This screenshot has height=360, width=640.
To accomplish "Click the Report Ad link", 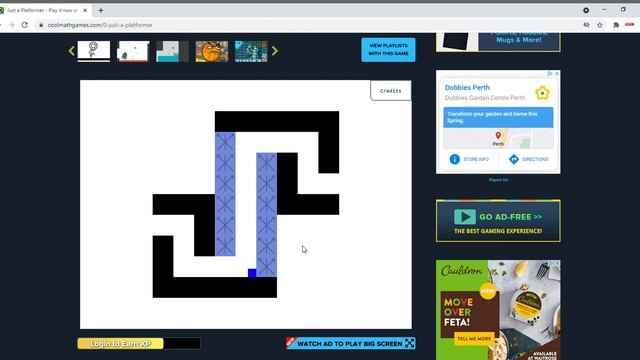I will [498, 180].
